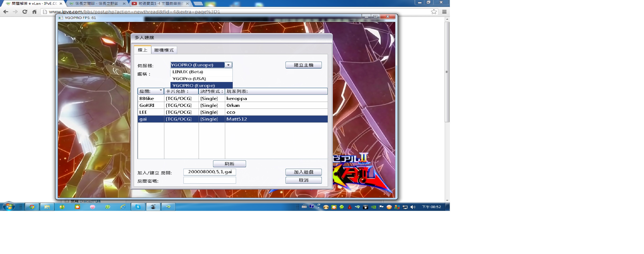
Task: Bookmark this page with the star
Action: 434,12
